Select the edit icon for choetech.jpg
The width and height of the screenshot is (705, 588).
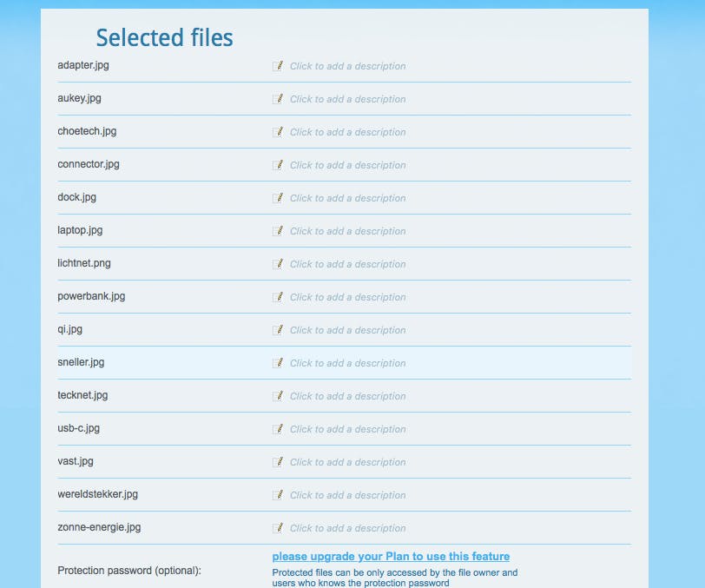(278, 131)
